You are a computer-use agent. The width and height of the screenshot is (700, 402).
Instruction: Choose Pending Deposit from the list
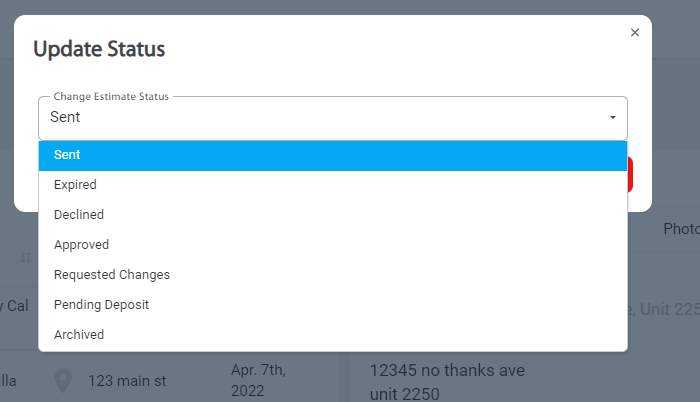click(x=333, y=305)
